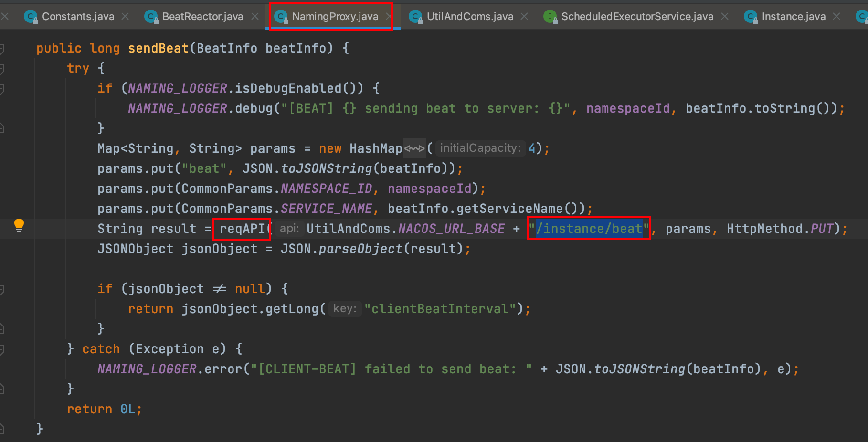Click the sendBeat method name
The height and width of the screenshot is (442, 868).
[x=159, y=49]
